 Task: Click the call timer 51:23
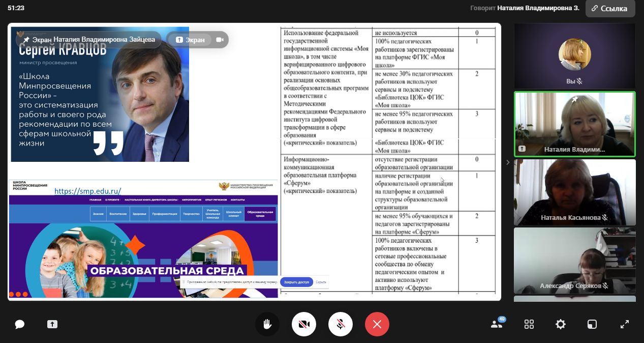[16, 8]
